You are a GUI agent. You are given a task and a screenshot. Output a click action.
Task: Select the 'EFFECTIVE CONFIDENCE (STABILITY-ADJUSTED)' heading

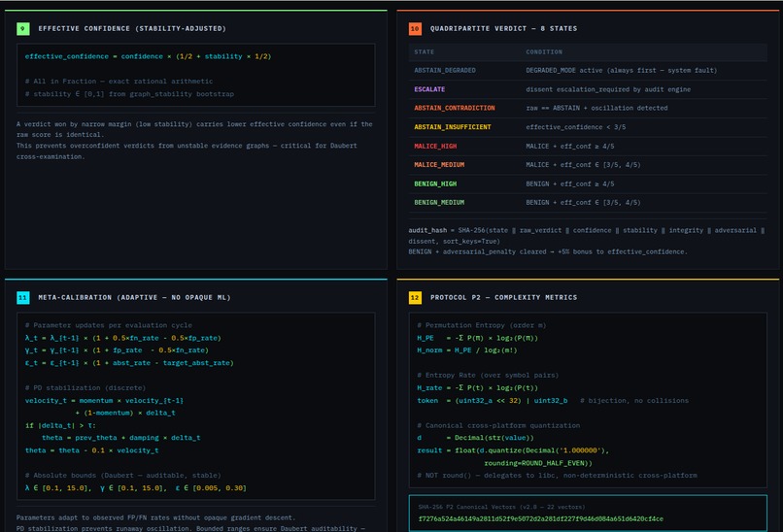coord(132,29)
